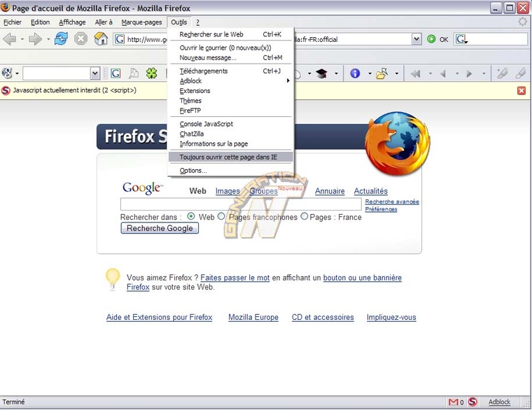Viewport: 532px width, 410px height.
Task: Open the blue info icon dropdown arrow
Action: click(x=370, y=73)
